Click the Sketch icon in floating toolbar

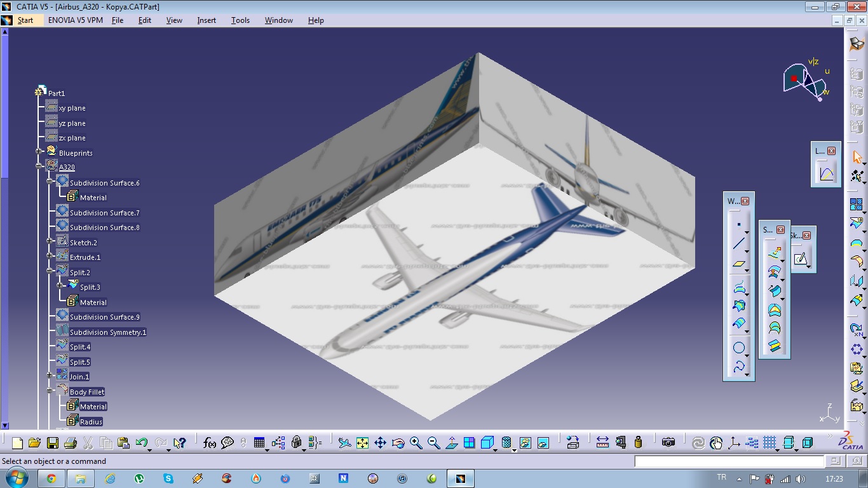(x=801, y=259)
